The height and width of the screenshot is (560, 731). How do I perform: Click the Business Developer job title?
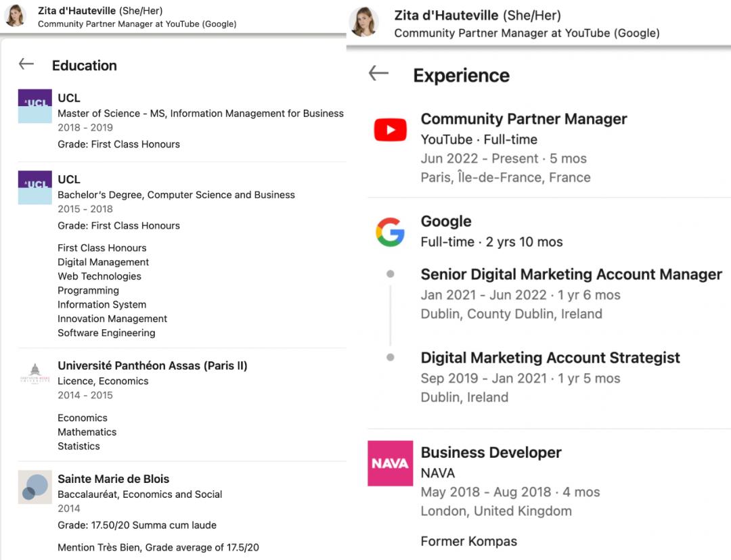click(x=491, y=452)
